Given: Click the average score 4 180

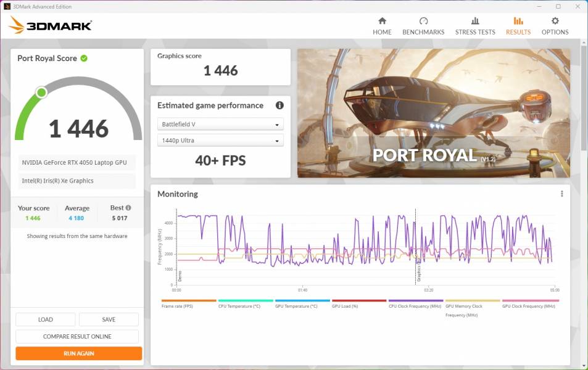Looking at the screenshot, I should tap(76, 218).
